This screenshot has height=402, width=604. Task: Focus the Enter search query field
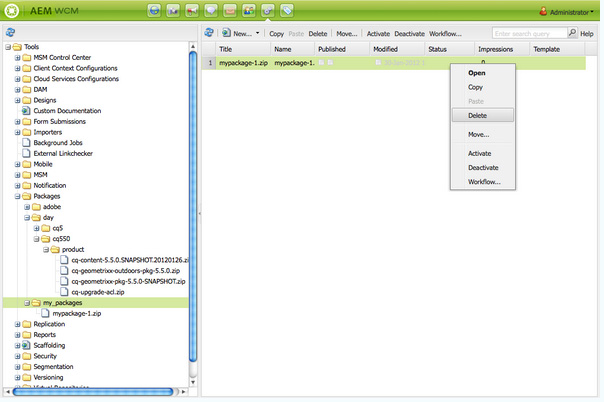click(530, 33)
